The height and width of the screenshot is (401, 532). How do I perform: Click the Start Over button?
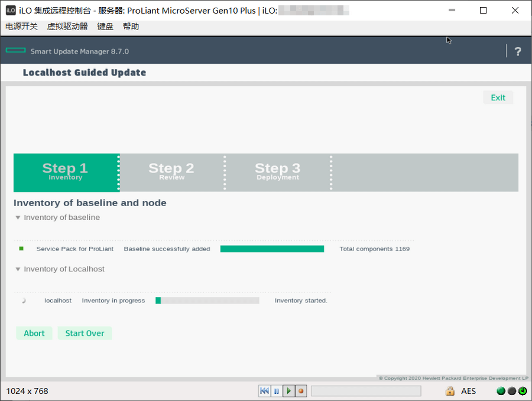pyautogui.click(x=85, y=333)
